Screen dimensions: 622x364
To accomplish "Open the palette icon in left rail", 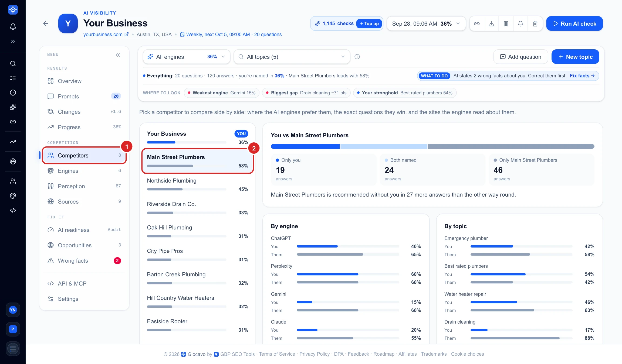I will click(13, 196).
